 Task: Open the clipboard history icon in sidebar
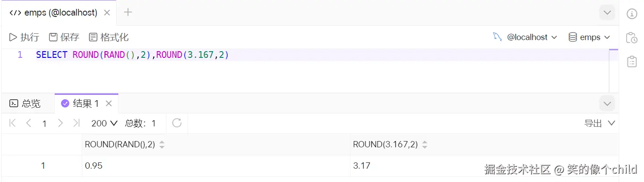pos(632,38)
